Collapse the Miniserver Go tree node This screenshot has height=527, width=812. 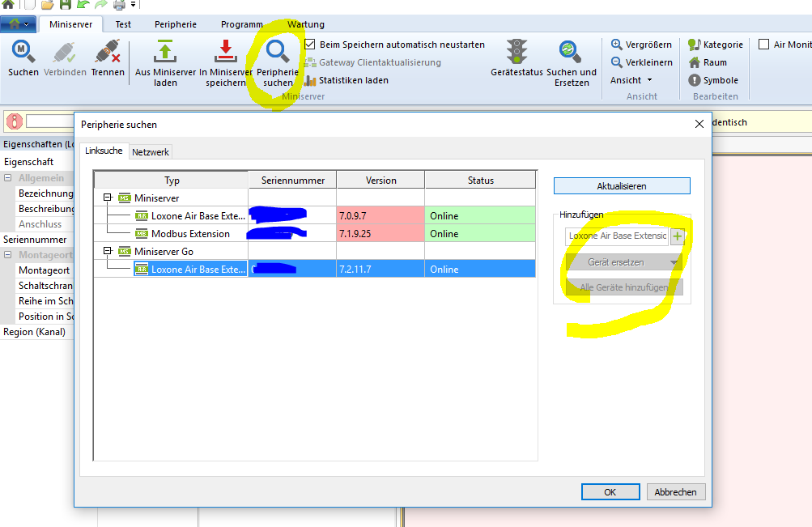click(108, 251)
